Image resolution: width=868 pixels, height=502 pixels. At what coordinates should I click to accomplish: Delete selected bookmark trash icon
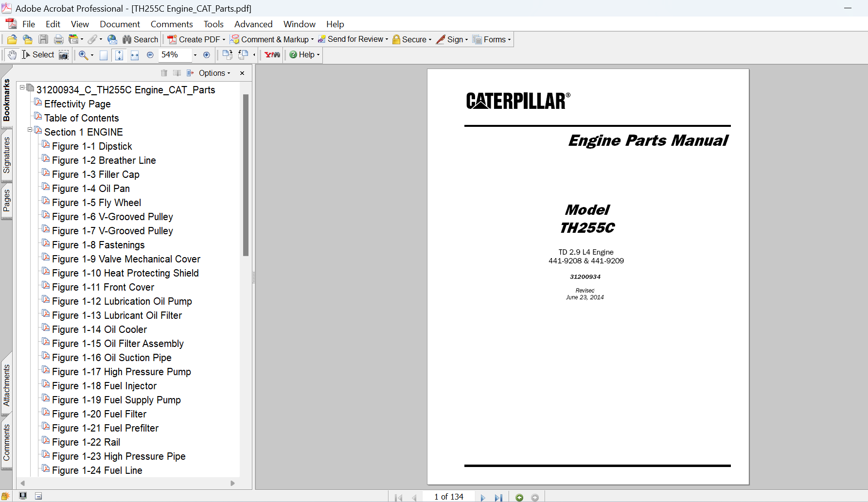pos(164,73)
